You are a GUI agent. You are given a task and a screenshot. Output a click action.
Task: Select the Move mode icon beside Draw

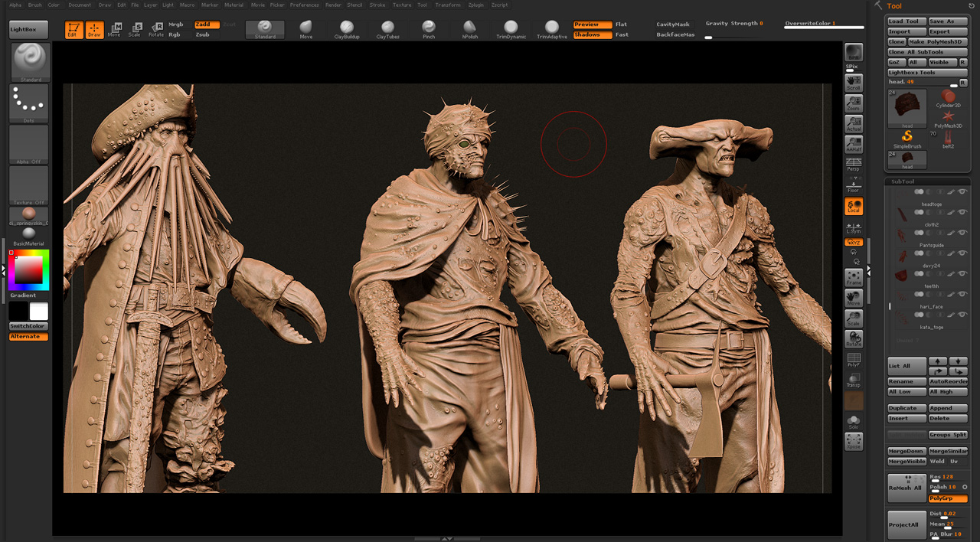point(114,30)
